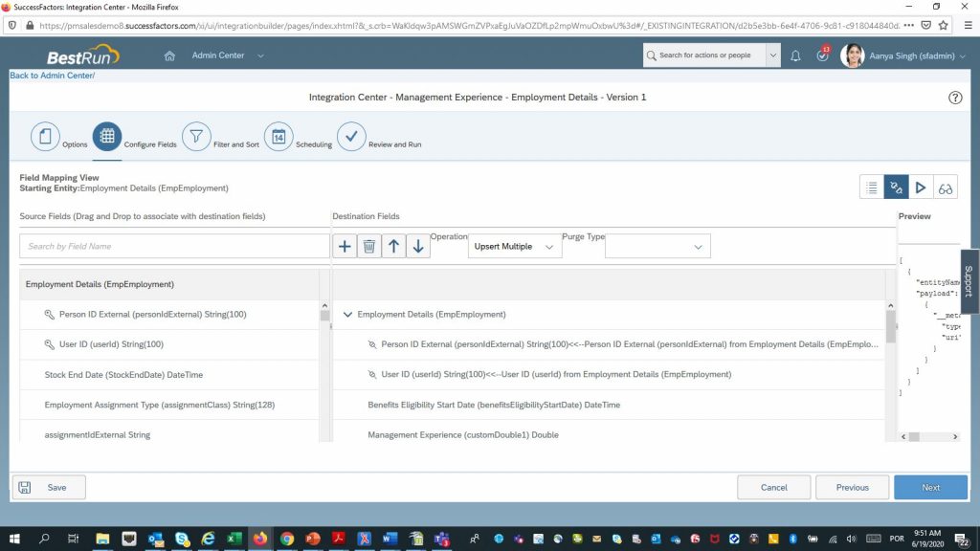This screenshot has height=551, width=980.
Task: Open the Review and Run step icon
Action: 351,136
